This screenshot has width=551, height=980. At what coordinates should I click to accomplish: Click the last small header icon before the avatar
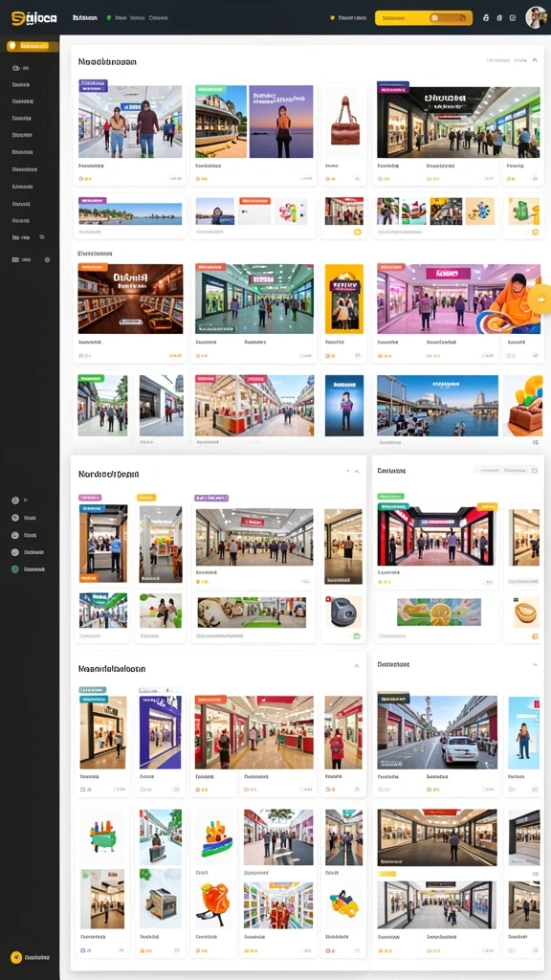coord(513,18)
